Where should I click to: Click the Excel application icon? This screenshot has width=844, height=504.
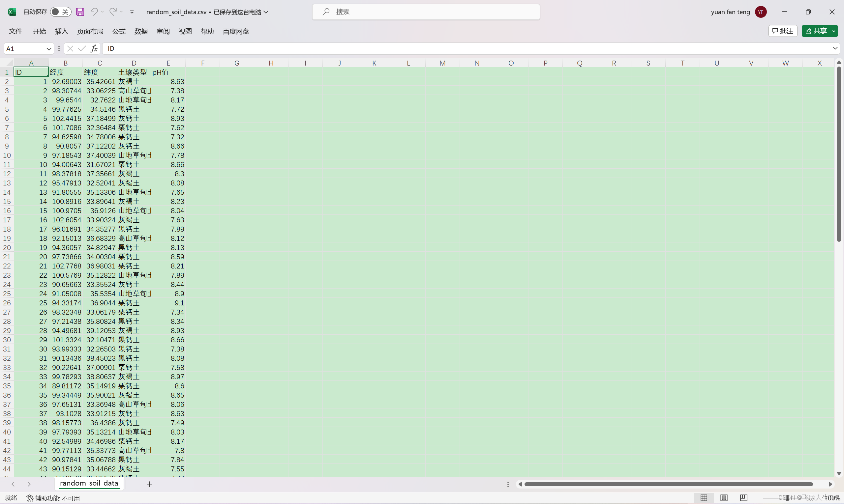(12, 12)
